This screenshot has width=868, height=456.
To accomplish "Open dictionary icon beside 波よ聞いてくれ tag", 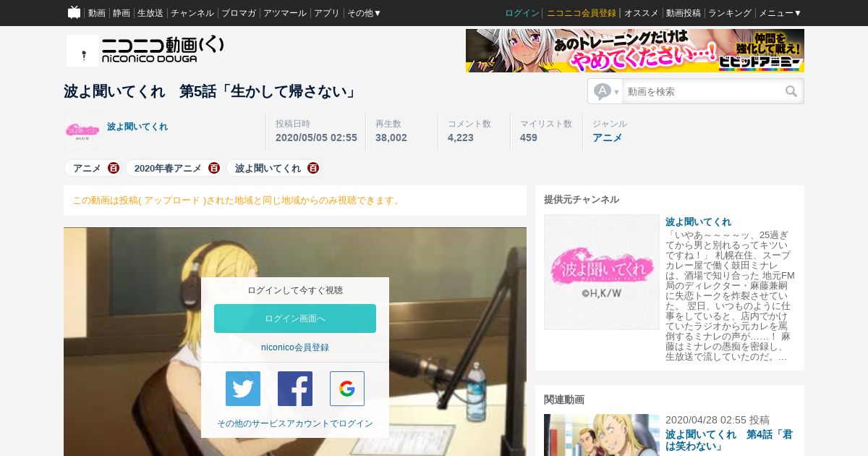I will [312, 168].
